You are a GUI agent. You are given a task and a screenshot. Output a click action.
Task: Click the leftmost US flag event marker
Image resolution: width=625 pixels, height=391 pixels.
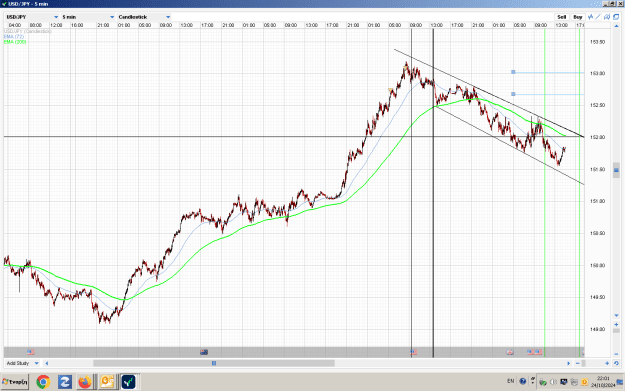point(31,352)
